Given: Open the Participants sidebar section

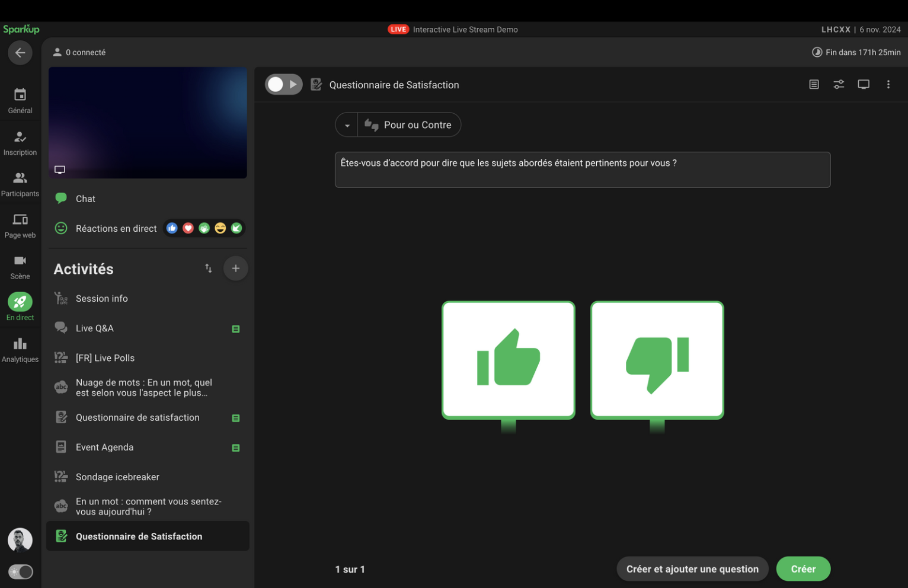Looking at the screenshot, I should tap(20, 184).
